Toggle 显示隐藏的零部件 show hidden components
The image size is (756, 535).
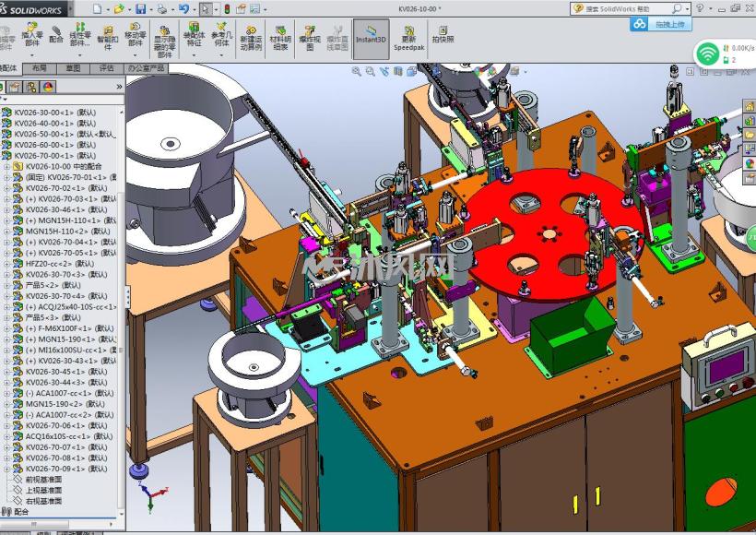pos(164,42)
